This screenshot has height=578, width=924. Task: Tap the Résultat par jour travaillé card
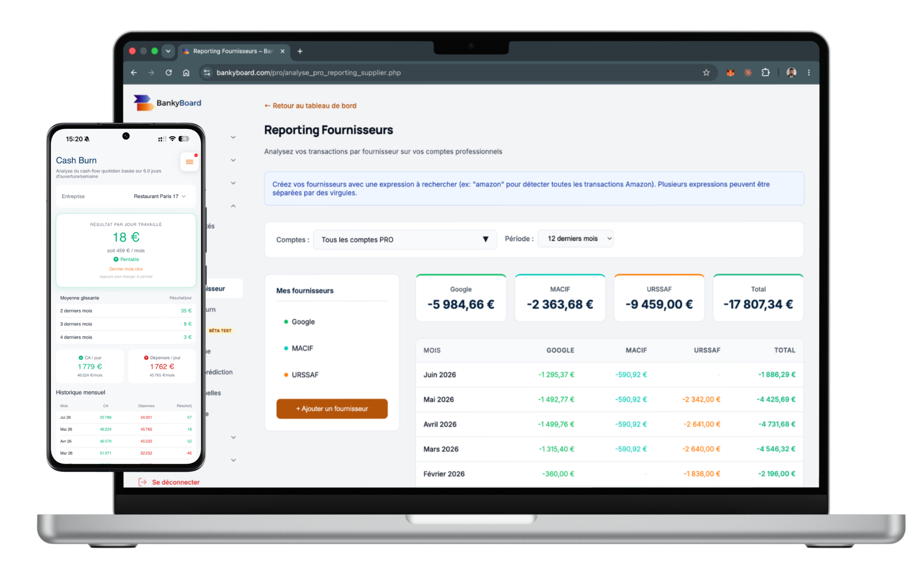[x=126, y=250]
